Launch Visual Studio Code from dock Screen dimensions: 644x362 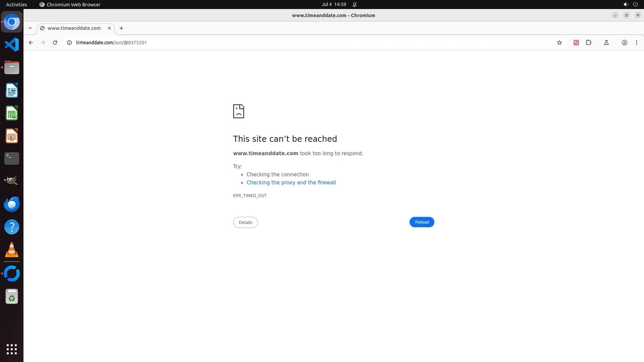pyautogui.click(x=12, y=45)
